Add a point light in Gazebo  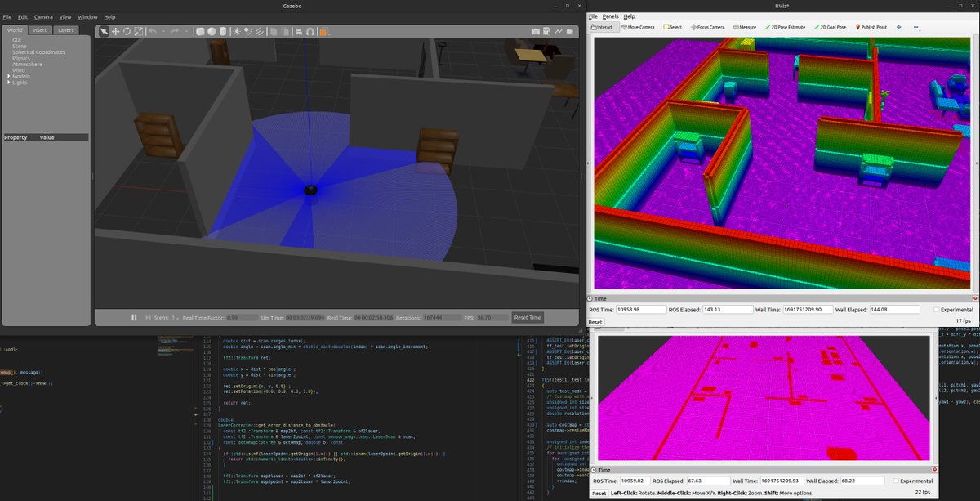click(x=237, y=31)
